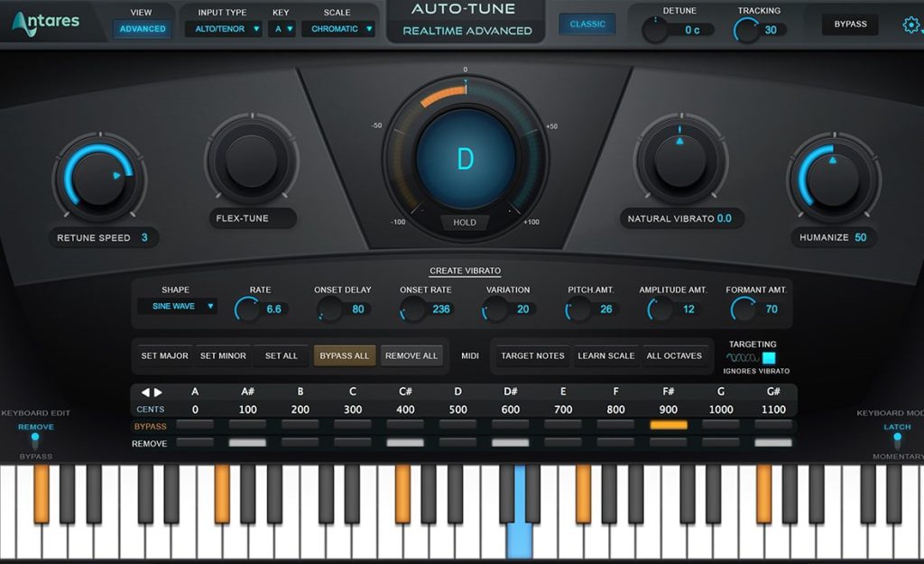
Task: Toggle the Keyboard Edit Remove/Bypass switch
Action: click(35, 441)
